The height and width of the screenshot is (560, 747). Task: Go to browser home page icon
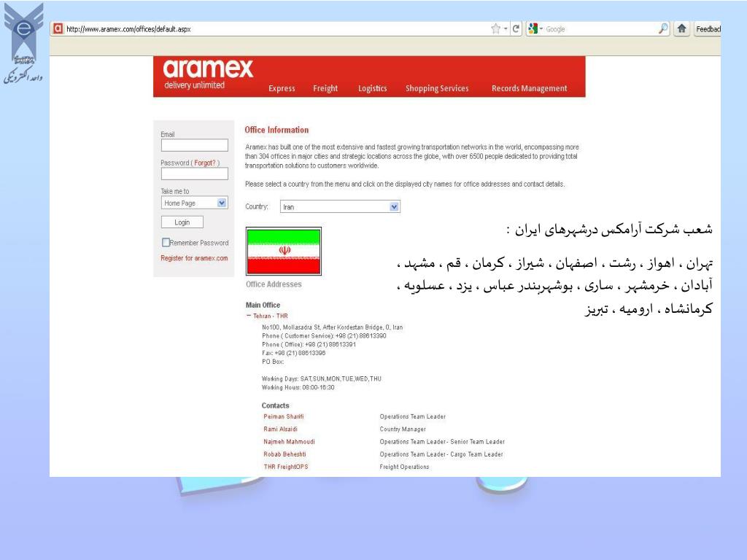682,28
